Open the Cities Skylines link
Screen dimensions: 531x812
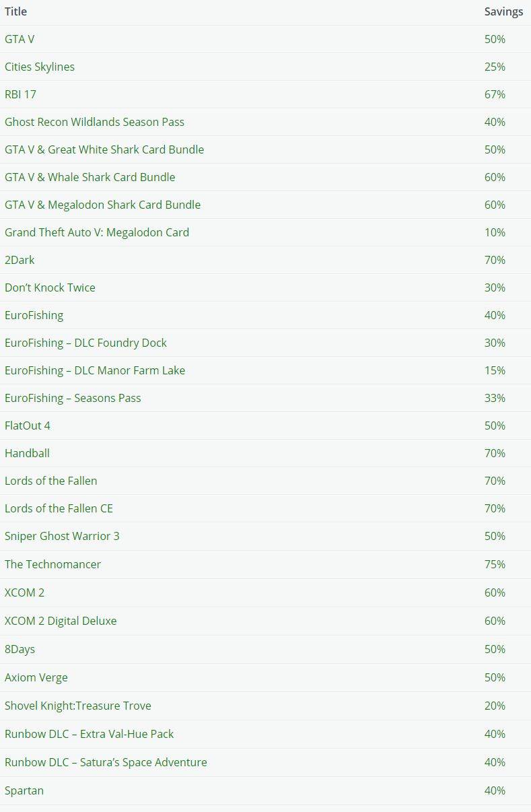40,67
